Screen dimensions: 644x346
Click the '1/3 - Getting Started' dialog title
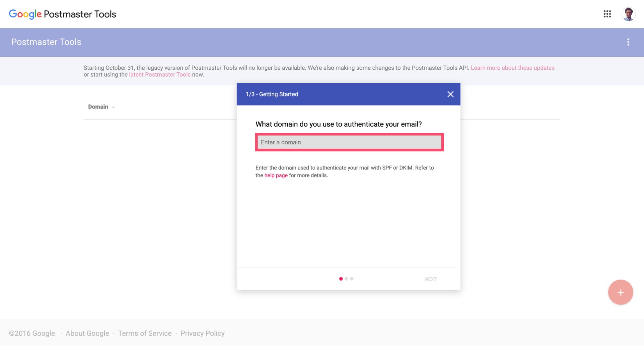coord(272,94)
